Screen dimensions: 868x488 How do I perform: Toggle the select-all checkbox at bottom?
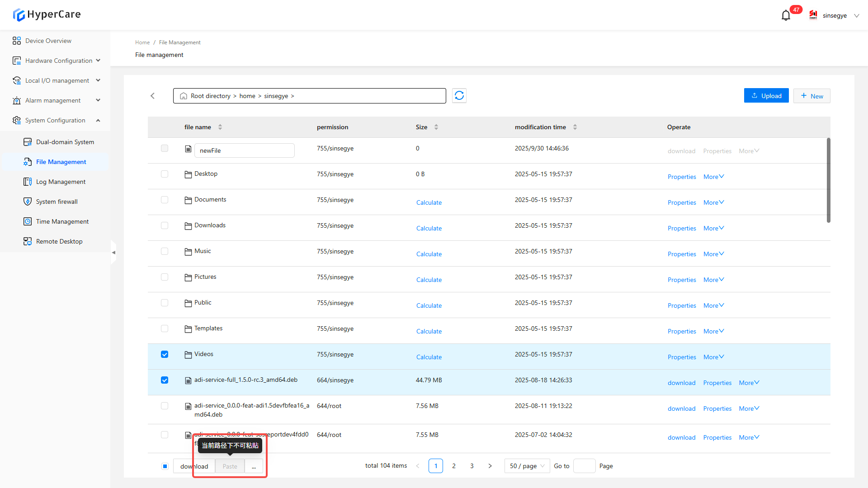(x=165, y=466)
